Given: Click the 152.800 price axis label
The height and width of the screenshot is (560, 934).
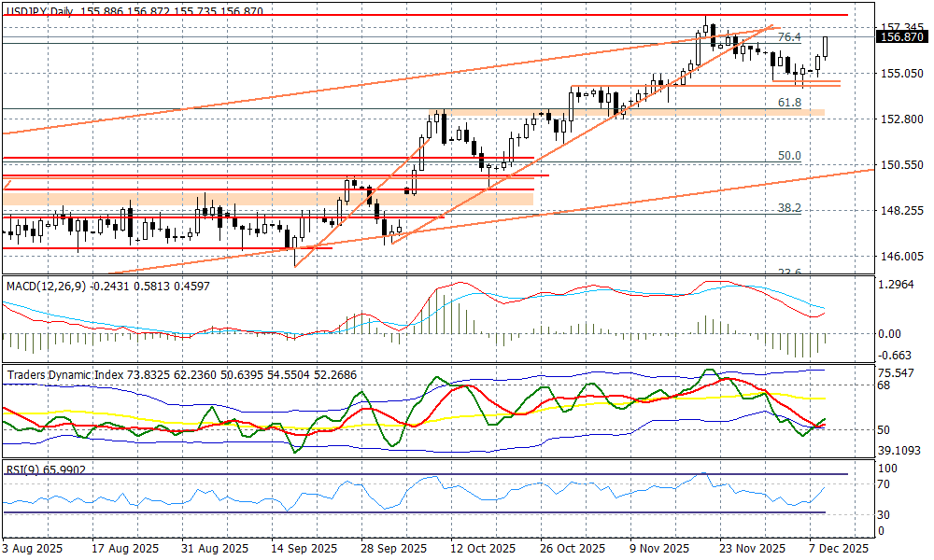Looking at the screenshot, I should (x=902, y=119).
